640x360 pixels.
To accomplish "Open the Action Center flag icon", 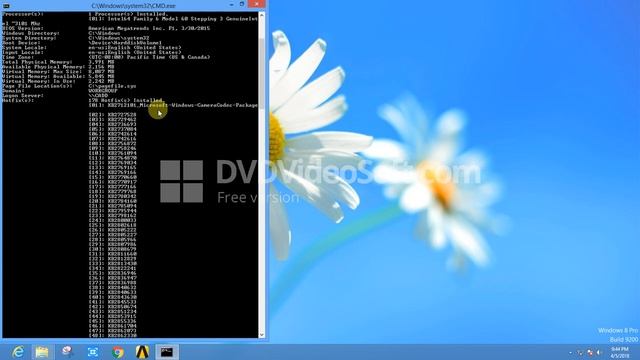I will click(x=590, y=352).
